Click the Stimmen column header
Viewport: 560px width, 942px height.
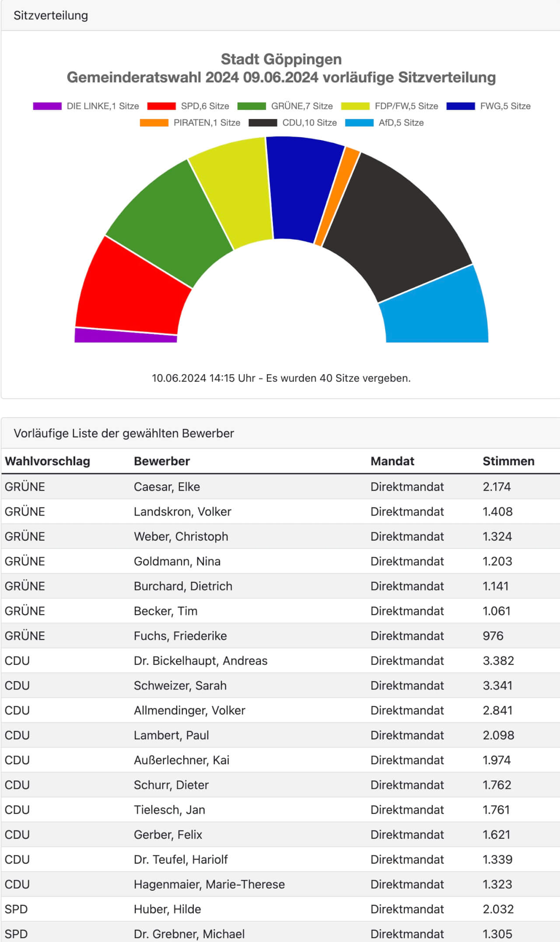[x=508, y=461]
